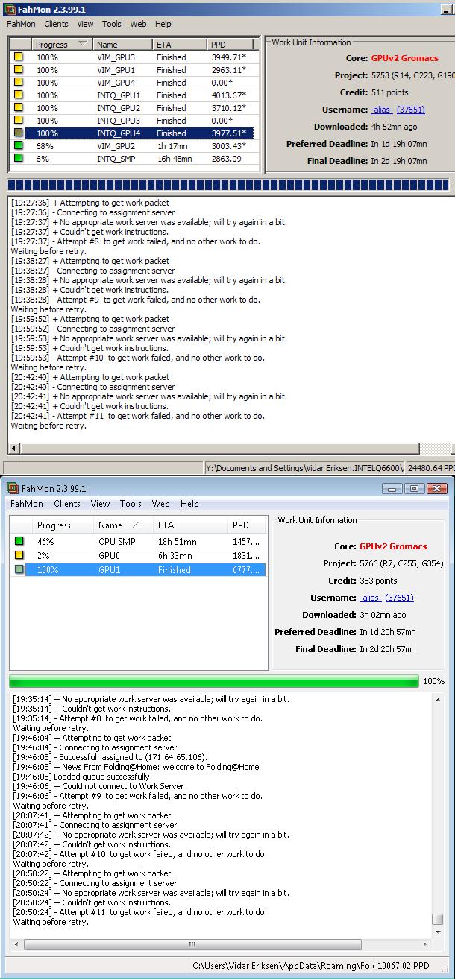Sort by Progress column in lower window

(64, 525)
